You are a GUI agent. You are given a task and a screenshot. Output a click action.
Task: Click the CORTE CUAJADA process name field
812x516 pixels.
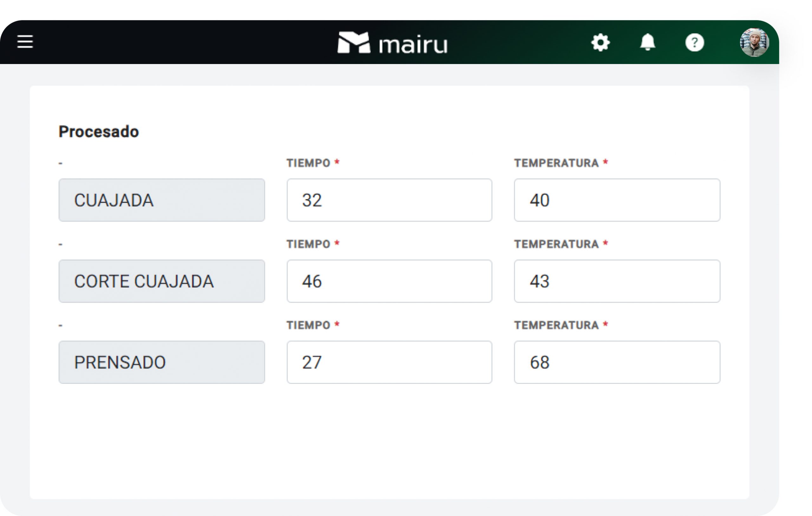(161, 281)
